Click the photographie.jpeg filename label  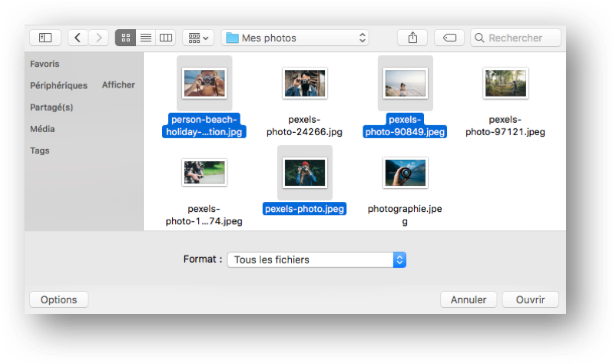click(x=405, y=215)
